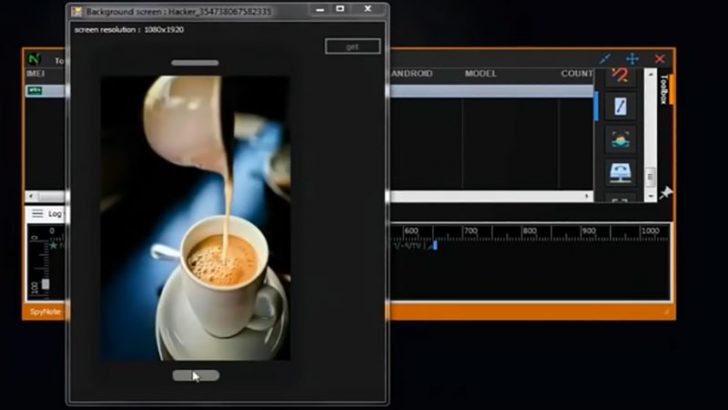The height and width of the screenshot is (410, 728).
Task: Click the landscape picture icon in the Toolbox
Action: click(620, 140)
